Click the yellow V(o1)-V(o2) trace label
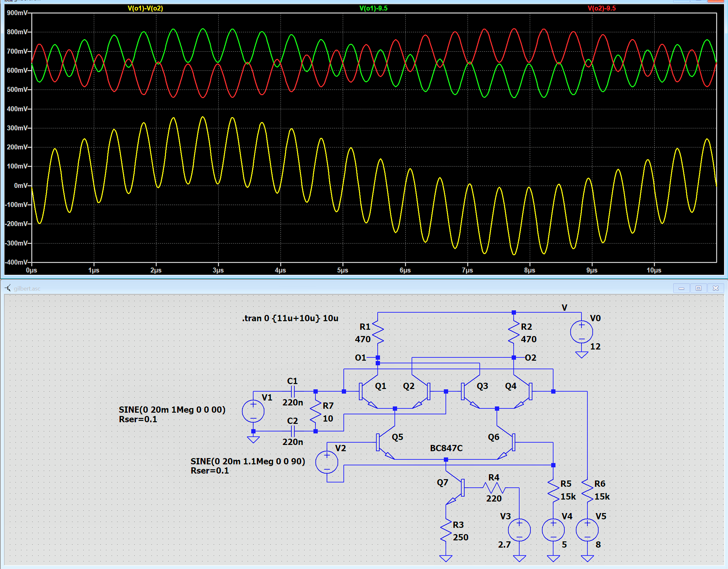 click(x=145, y=8)
